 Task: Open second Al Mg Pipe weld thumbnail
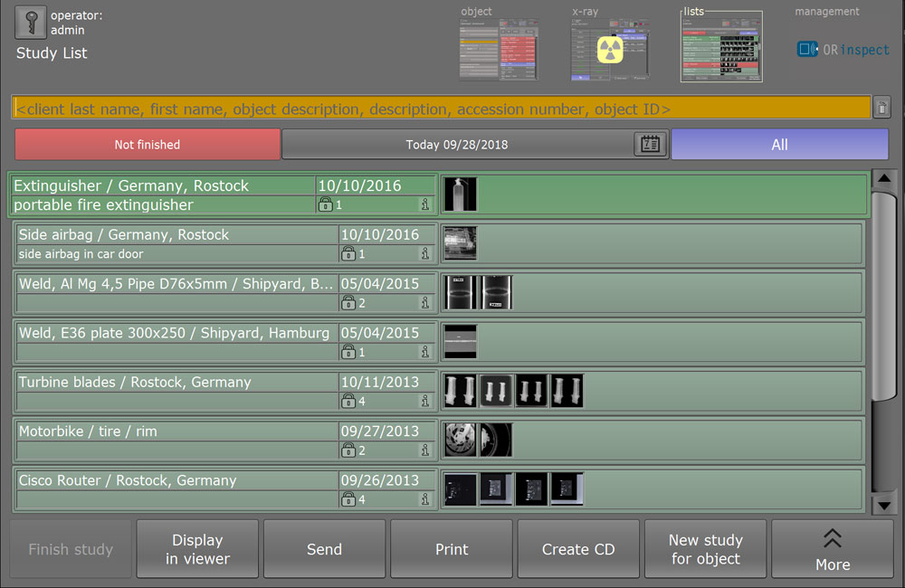[496, 292]
